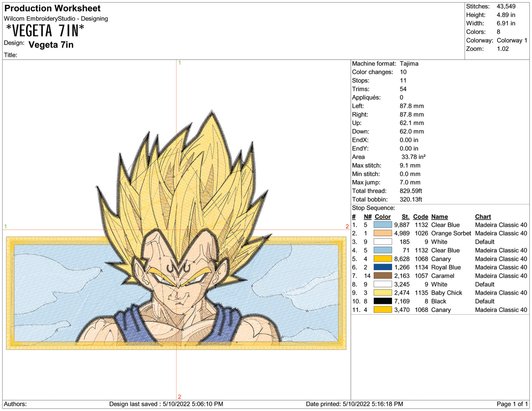Click the 'Production Worksheet' heading
This screenshot has width=532, height=411.
pos(52,8)
